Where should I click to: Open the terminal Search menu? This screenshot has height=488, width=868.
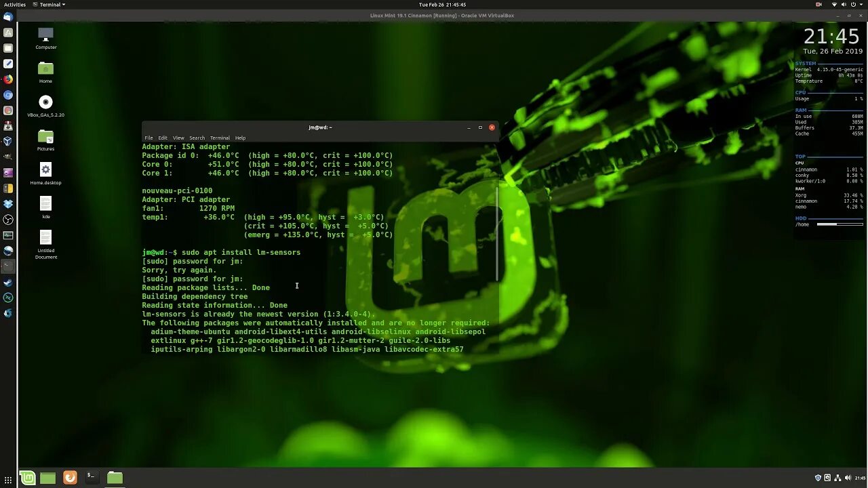197,138
